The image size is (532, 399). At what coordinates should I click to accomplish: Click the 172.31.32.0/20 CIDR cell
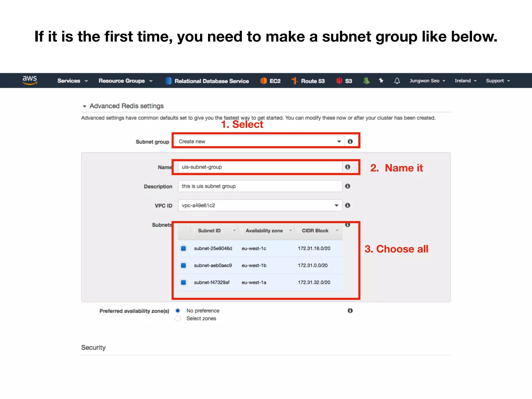tap(314, 282)
